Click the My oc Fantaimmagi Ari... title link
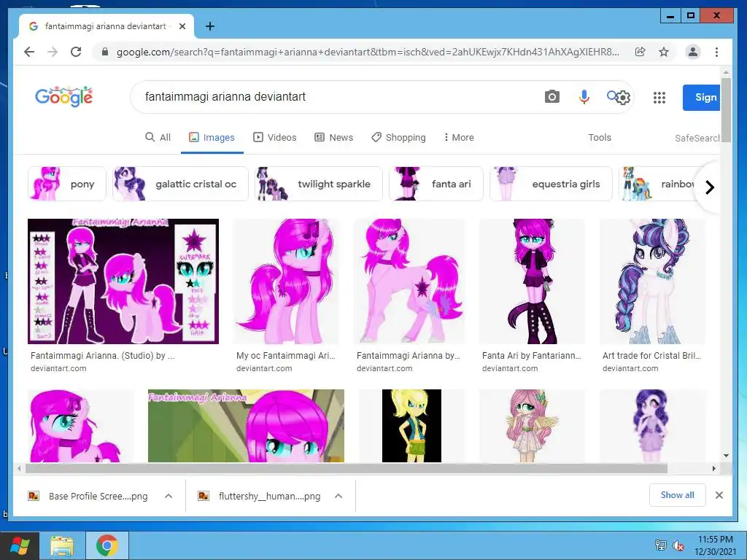The width and height of the screenshot is (747, 560). (286, 356)
